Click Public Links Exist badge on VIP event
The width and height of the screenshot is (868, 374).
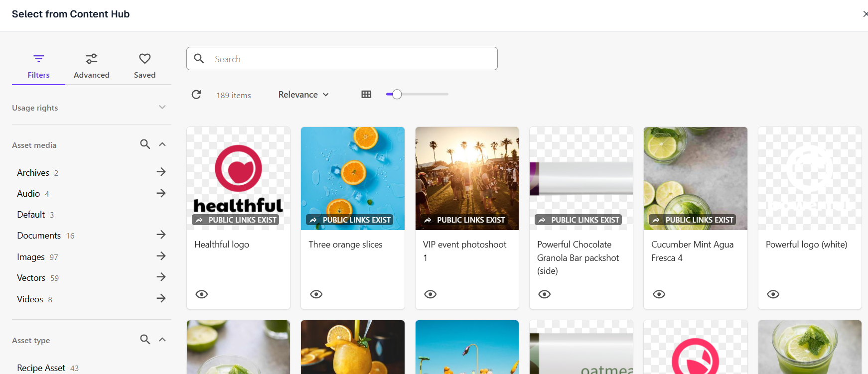click(464, 220)
